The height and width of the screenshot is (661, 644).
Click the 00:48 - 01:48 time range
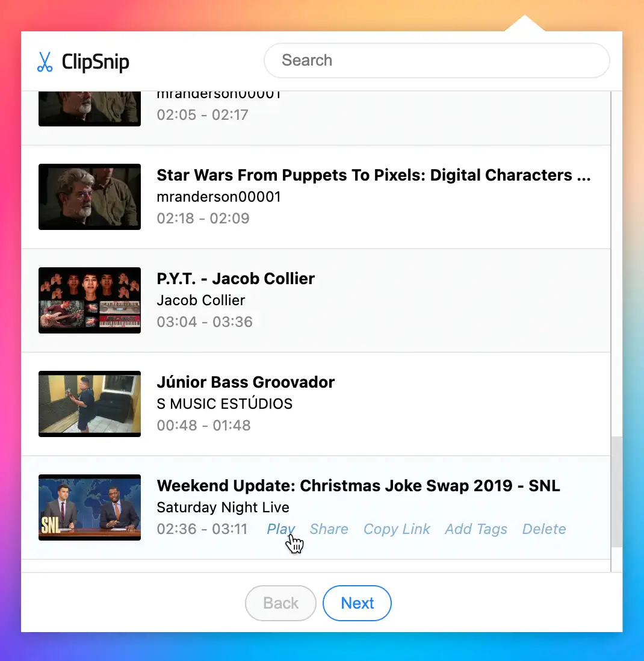203,425
